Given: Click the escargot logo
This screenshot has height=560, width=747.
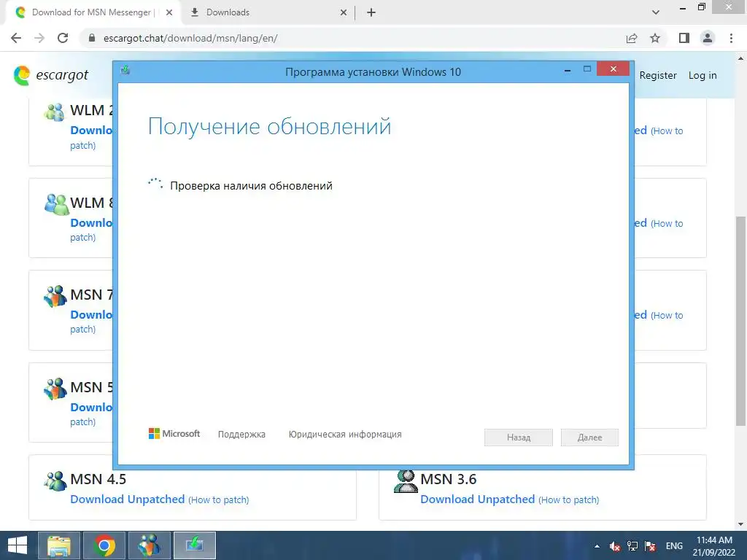Looking at the screenshot, I should pos(51,75).
